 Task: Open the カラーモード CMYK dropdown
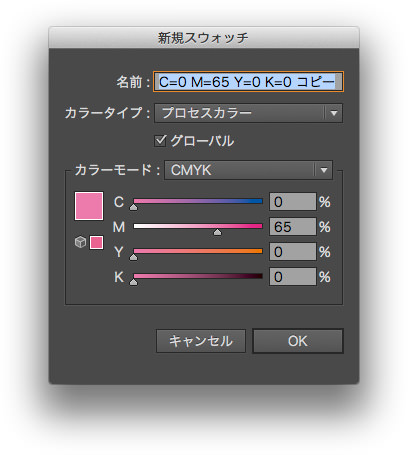[x=248, y=170]
